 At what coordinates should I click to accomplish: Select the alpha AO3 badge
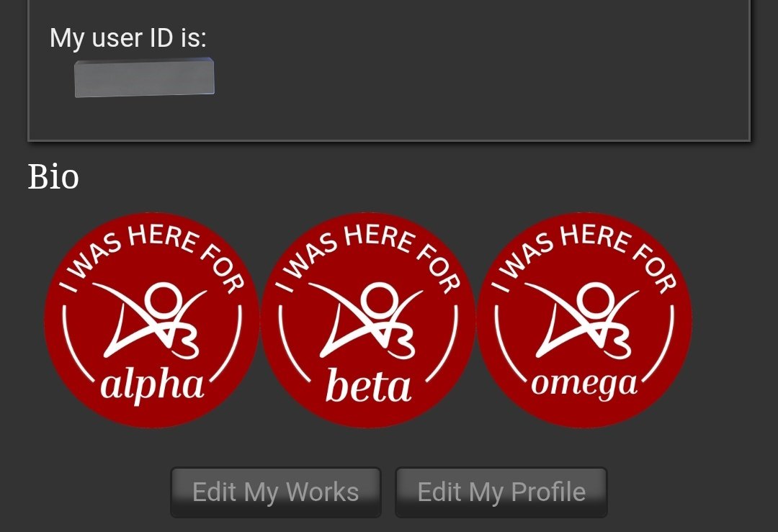coord(152,320)
